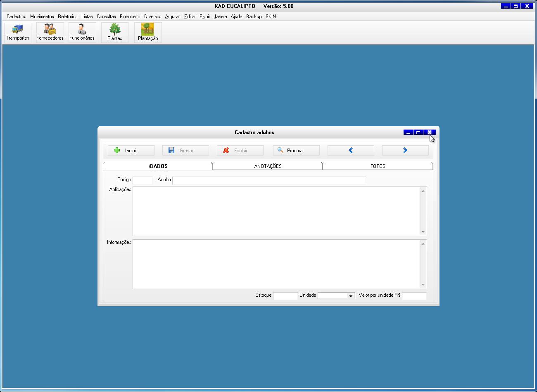The width and height of the screenshot is (537, 392).
Task: Click the Estoque input field
Action: [285, 295]
